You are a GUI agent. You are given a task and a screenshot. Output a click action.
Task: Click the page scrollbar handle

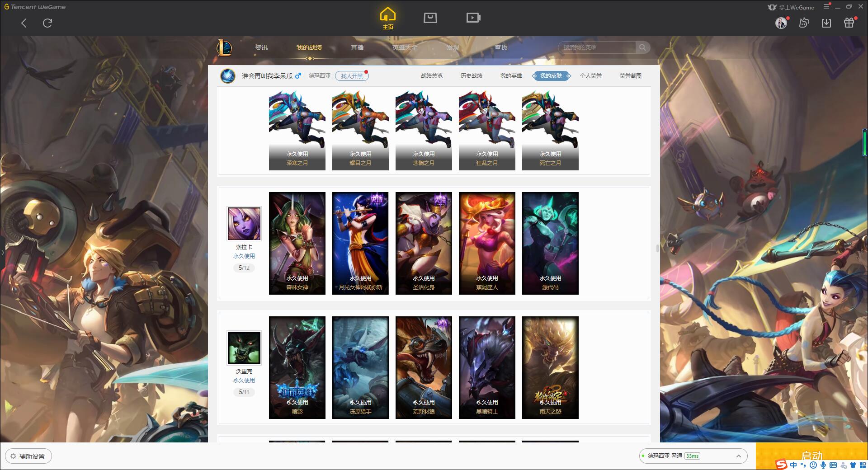click(x=658, y=248)
